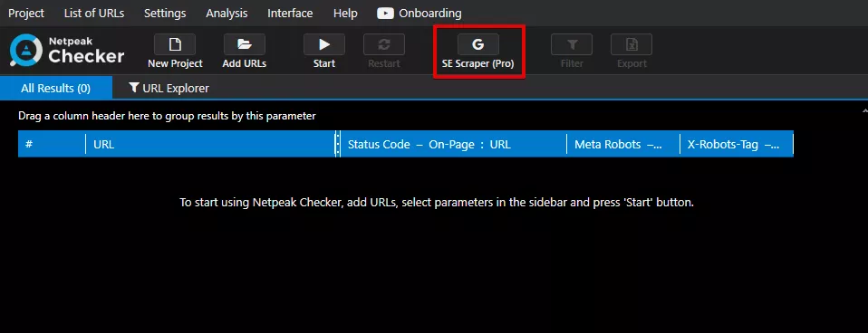Click the Meta Robots column header

point(623,145)
